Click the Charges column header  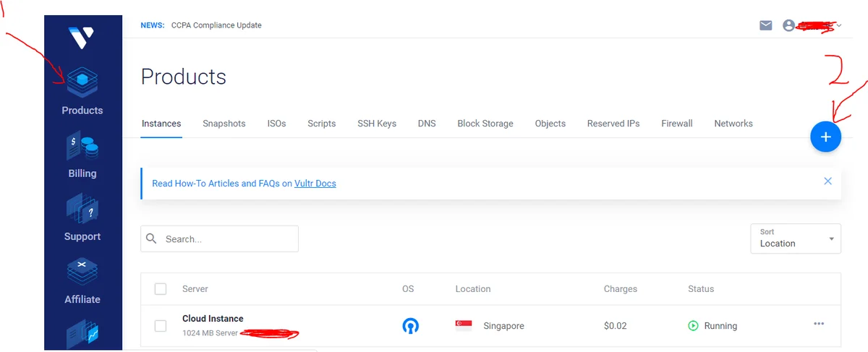tap(621, 289)
